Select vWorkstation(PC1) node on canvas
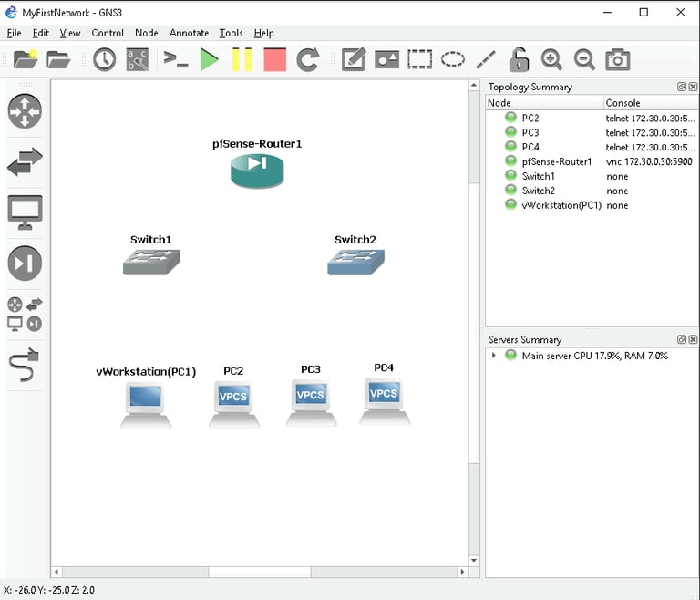Viewport: 700px width, 600px height. tap(146, 406)
